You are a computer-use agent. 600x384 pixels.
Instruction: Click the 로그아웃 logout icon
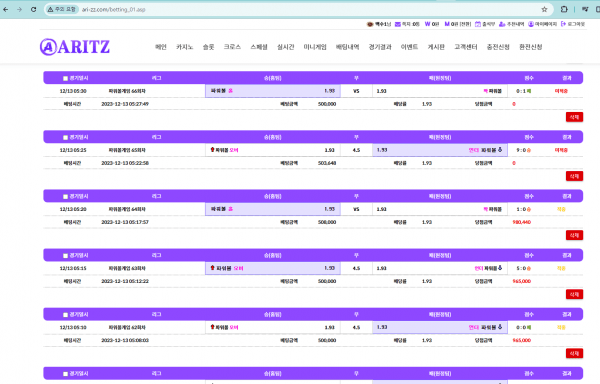[x=563, y=24]
